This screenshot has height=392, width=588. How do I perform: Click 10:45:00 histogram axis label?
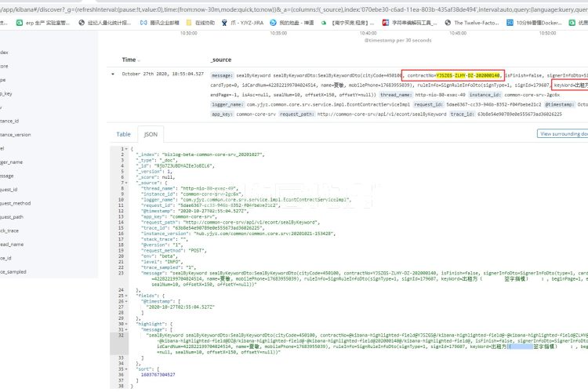click(x=458, y=33)
